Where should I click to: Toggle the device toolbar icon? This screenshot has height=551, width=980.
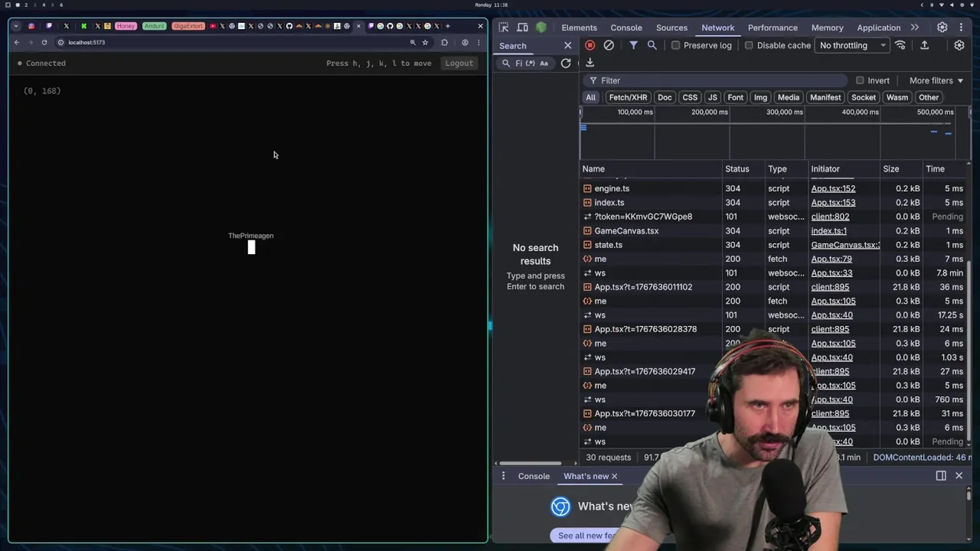click(x=522, y=28)
